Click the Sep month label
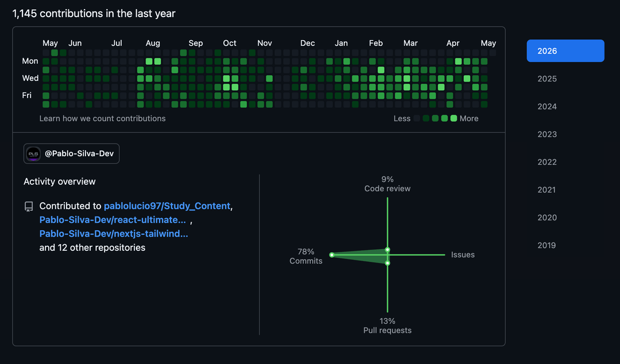620x364 pixels. pyautogui.click(x=196, y=43)
